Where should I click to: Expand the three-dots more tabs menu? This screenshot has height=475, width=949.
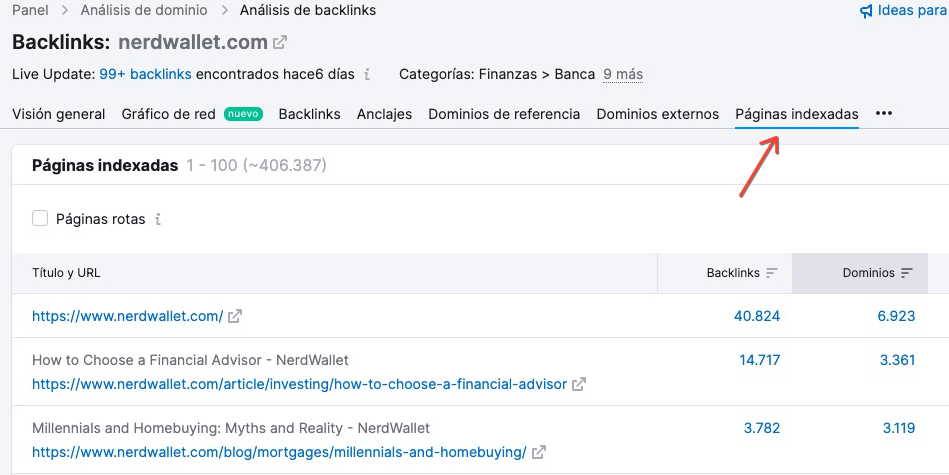pos(884,114)
